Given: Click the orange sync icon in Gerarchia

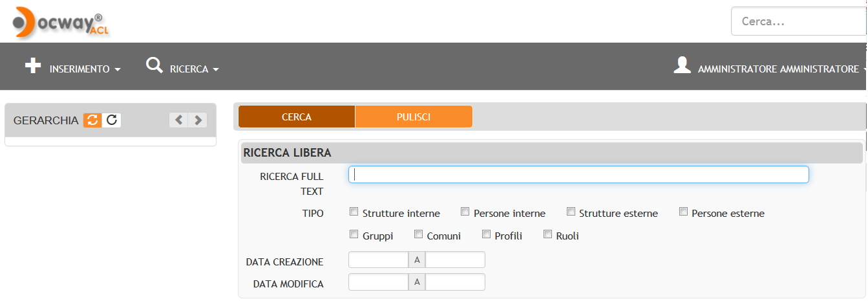Looking at the screenshot, I should (x=92, y=120).
